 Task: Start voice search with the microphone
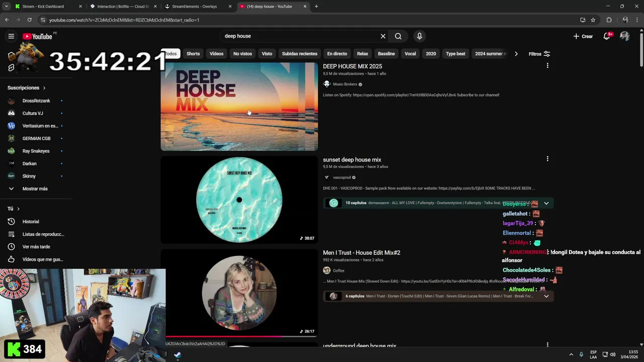[420, 36]
